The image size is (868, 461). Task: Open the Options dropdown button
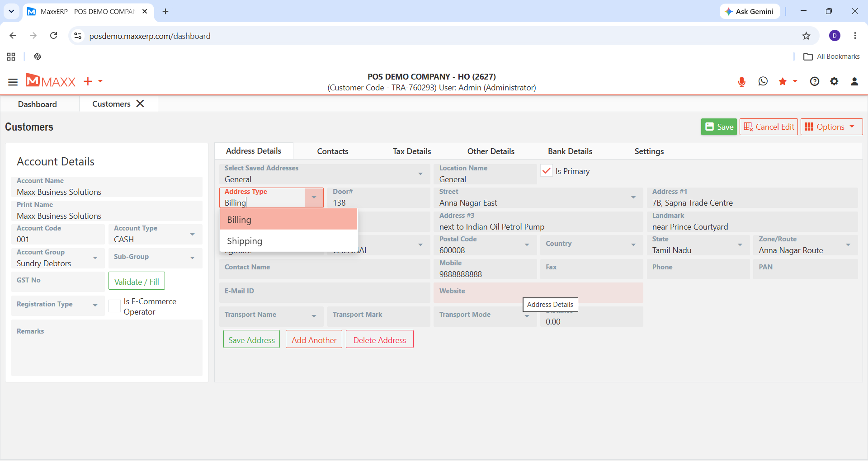[831, 127]
